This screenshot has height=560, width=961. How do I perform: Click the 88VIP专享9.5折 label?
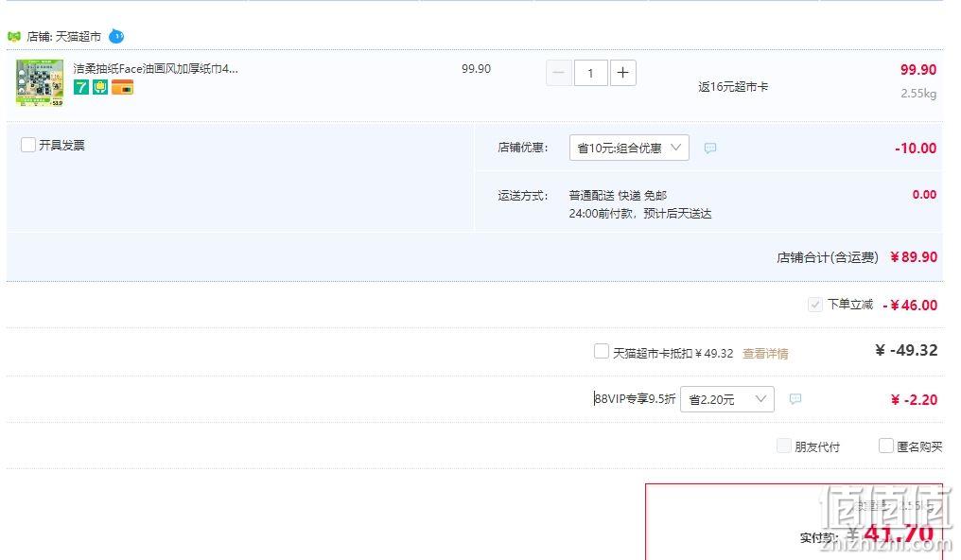635,399
